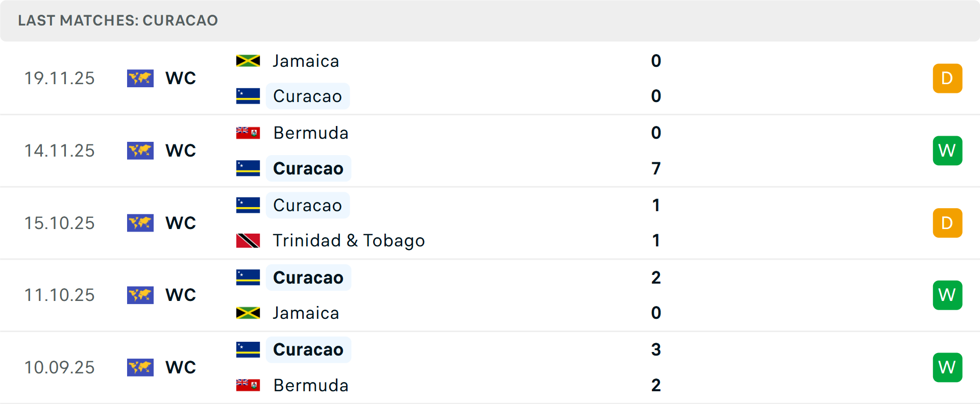Viewport: 980px width, 404px height.
Task: Click Last Matches: Curacao header
Action: click(118, 20)
